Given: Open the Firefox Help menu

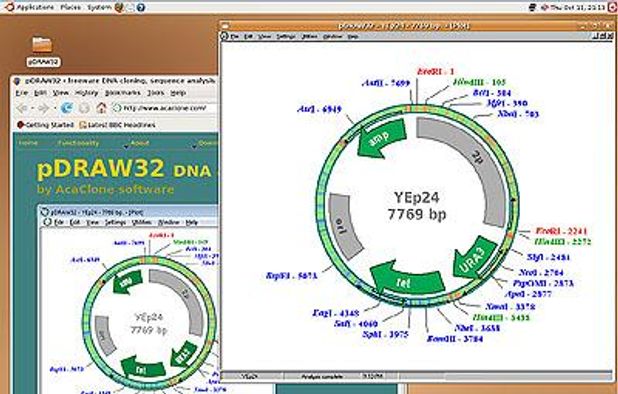Looking at the screenshot, I should click(178, 93).
